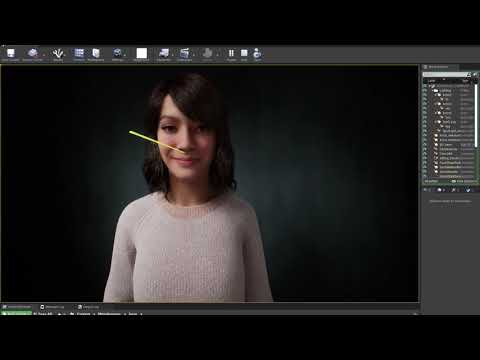Viewport: 480px width, 360px height.
Task: Open the Content breadcrumb folder
Action: [84, 314]
